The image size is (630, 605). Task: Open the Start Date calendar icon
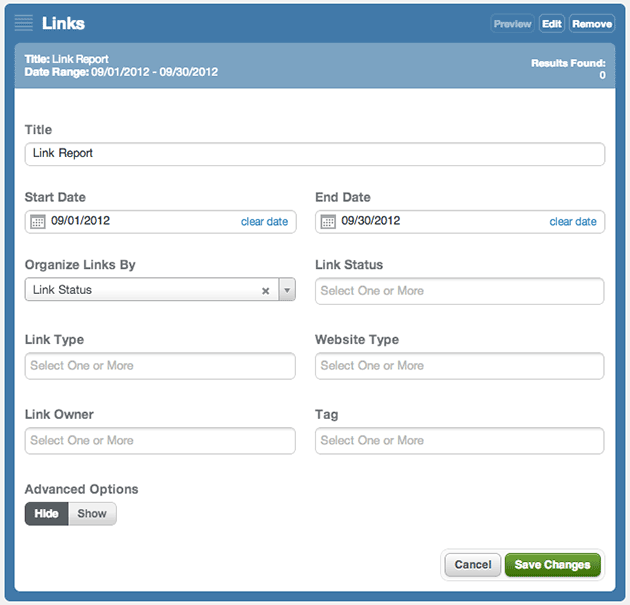38,222
